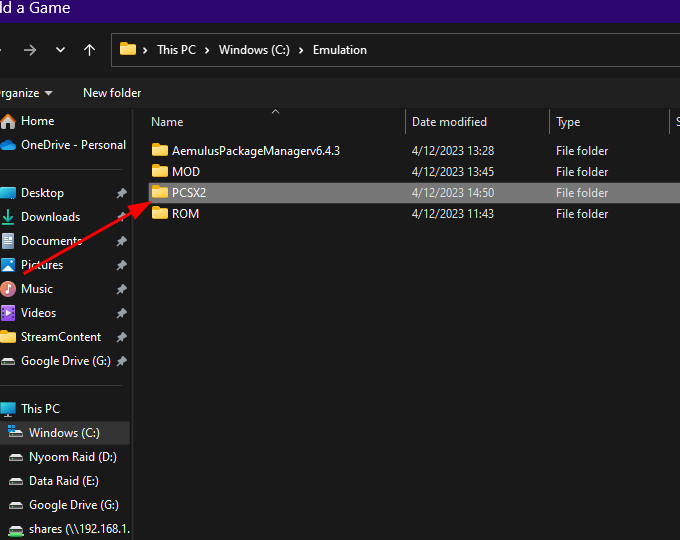The width and height of the screenshot is (680, 540).
Task: Click the ROM folder name
Action: pos(185,214)
